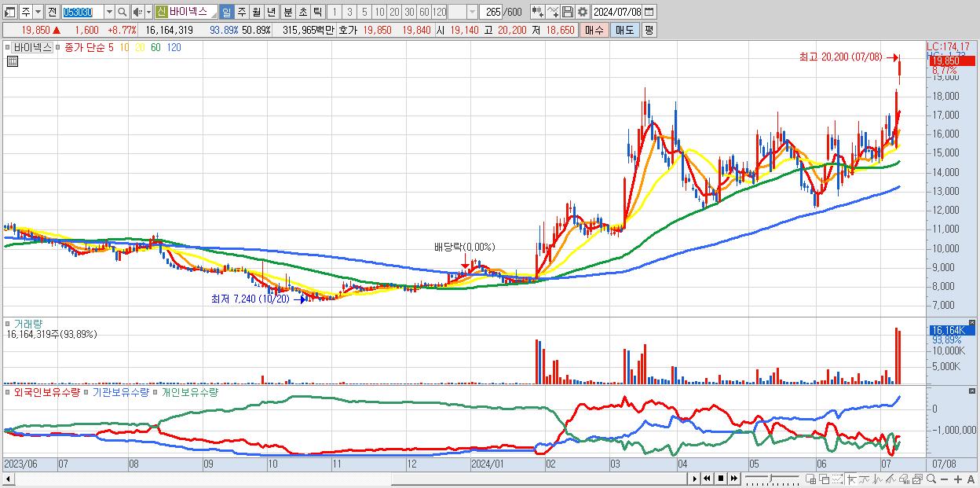Click the trend line drawing icon
Image resolution: width=980 pixels, height=488 pixels.
[x=865, y=479]
